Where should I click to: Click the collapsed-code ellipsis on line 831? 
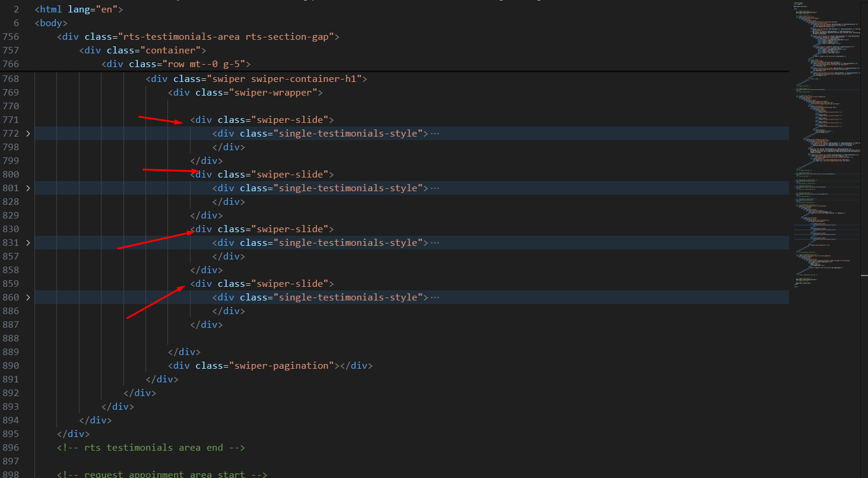(435, 243)
